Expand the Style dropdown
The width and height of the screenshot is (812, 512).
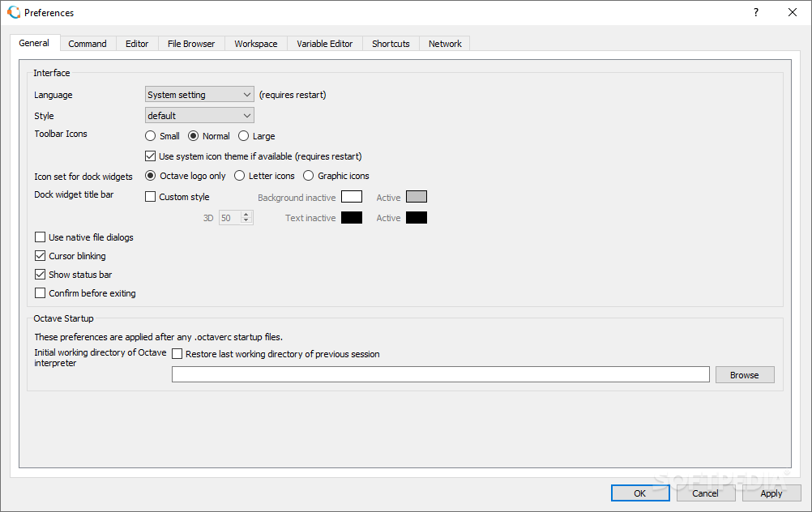(199, 116)
